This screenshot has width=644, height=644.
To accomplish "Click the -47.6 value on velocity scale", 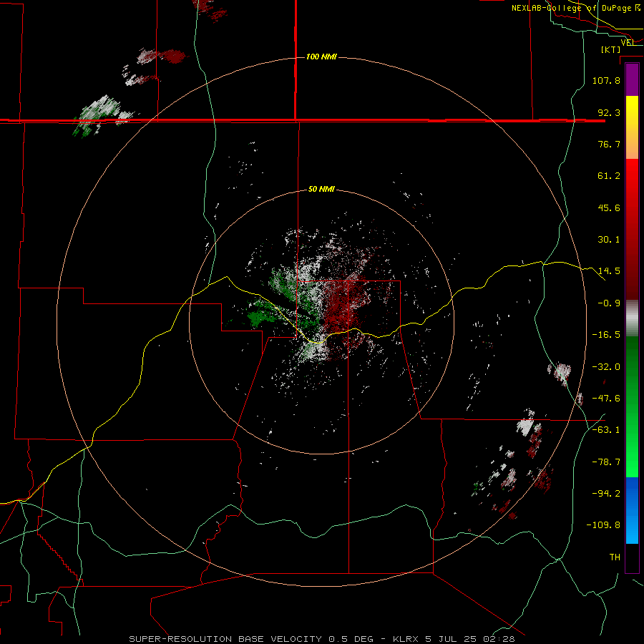I will 606,399.
